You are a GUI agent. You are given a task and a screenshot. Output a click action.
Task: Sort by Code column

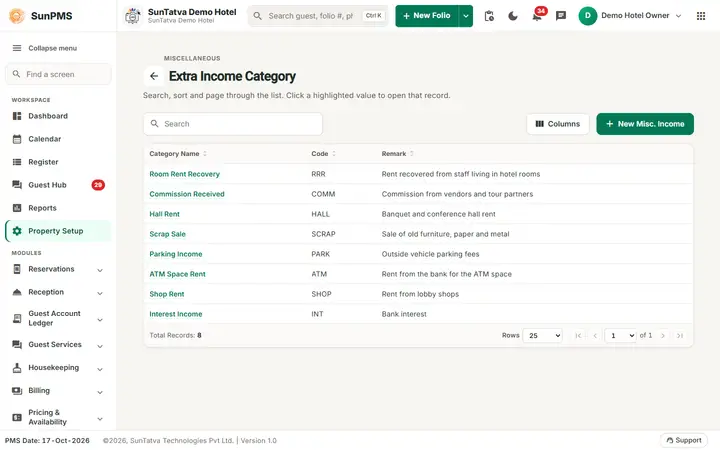[323, 154]
